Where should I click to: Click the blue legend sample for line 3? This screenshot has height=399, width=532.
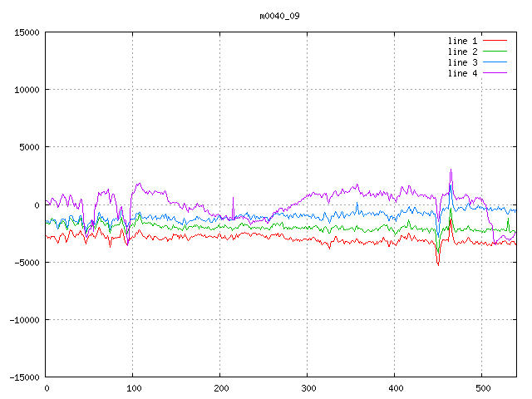point(495,62)
